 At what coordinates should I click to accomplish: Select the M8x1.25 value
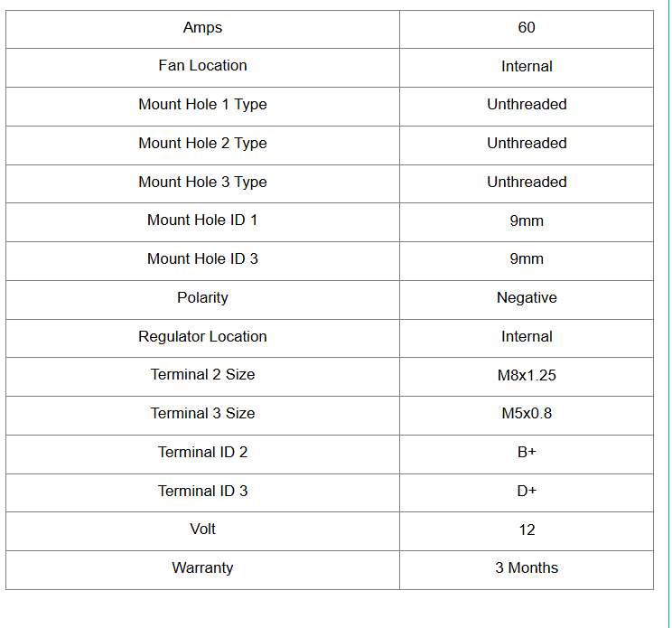(527, 375)
